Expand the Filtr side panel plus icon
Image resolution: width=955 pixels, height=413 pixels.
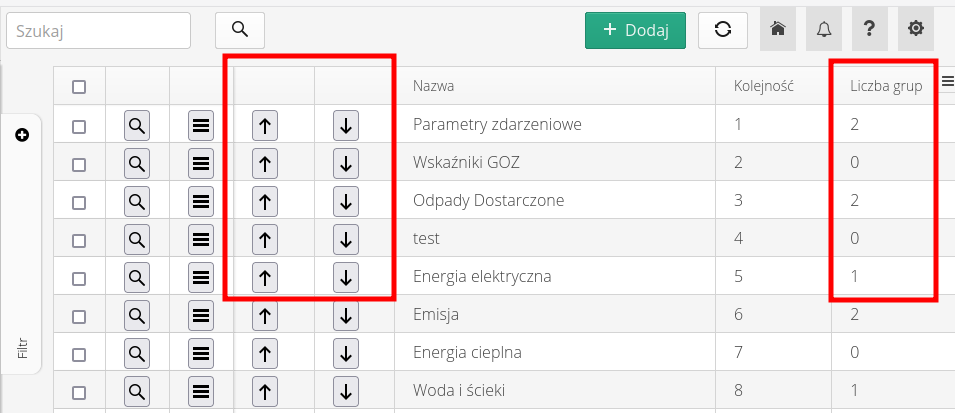tap(22, 135)
